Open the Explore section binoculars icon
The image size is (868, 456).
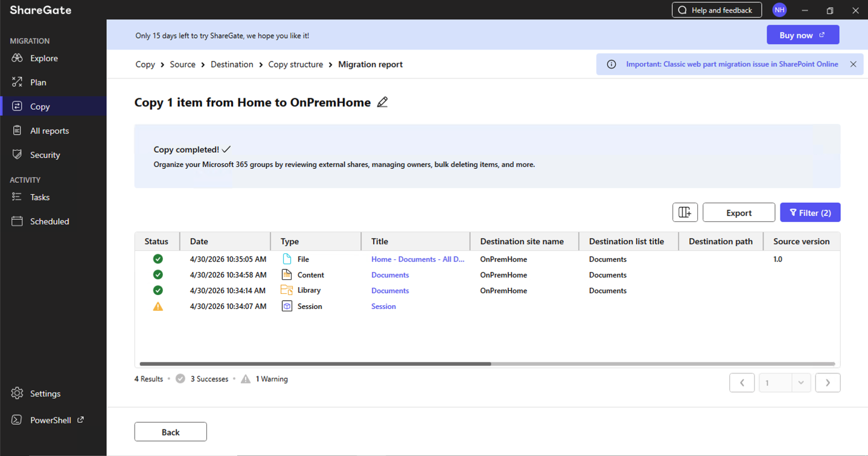(17, 58)
